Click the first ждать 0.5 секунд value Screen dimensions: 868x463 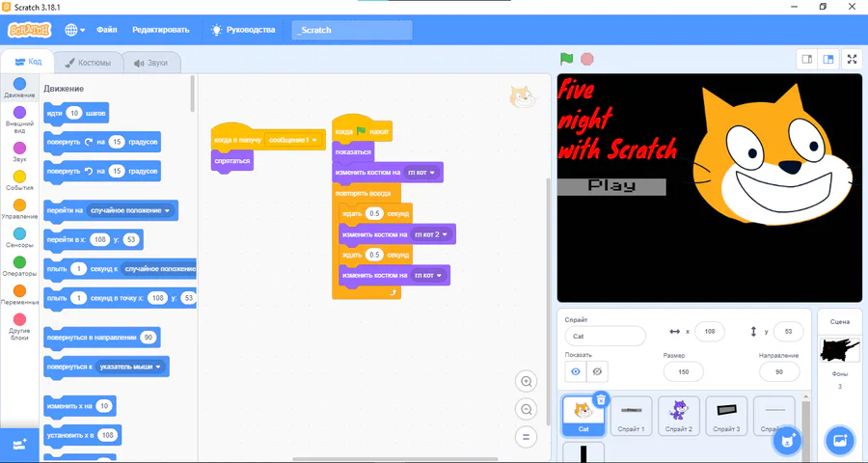375,213
